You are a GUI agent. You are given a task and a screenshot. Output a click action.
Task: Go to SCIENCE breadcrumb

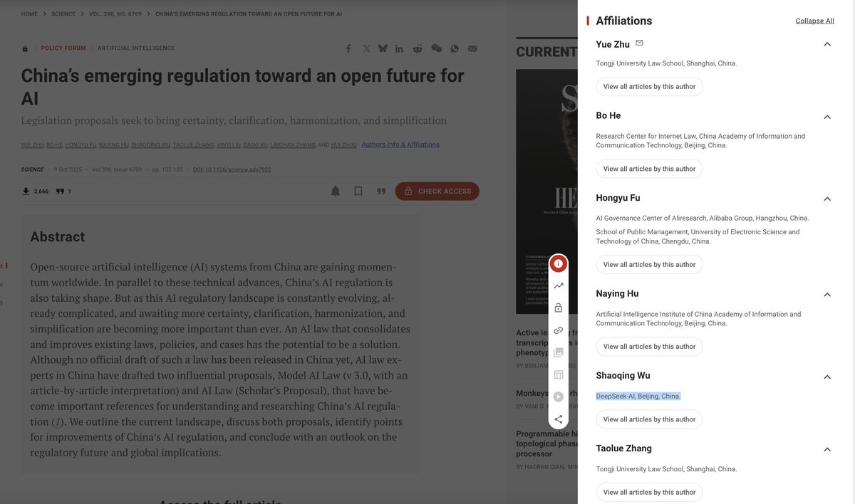pyautogui.click(x=63, y=14)
